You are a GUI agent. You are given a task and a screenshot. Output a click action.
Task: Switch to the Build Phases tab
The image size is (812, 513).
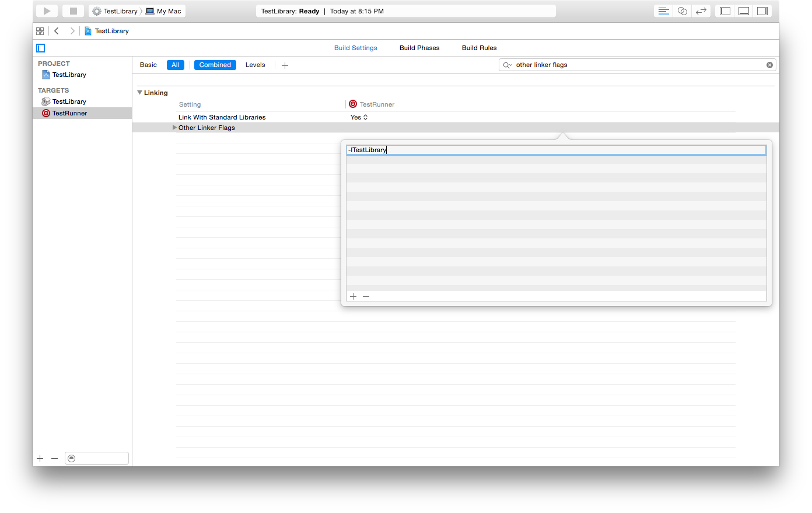419,48
